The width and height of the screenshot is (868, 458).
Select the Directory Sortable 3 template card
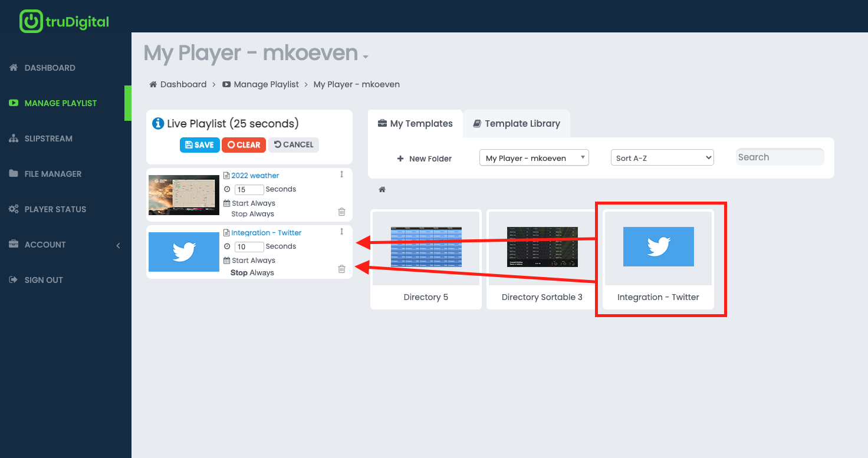pos(542,259)
